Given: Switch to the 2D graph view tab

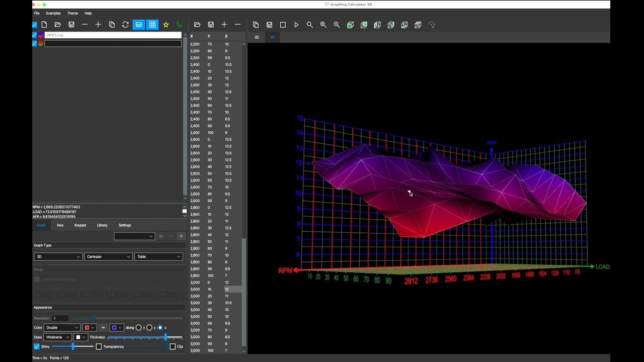Looking at the screenshot, I should point(257,37).
